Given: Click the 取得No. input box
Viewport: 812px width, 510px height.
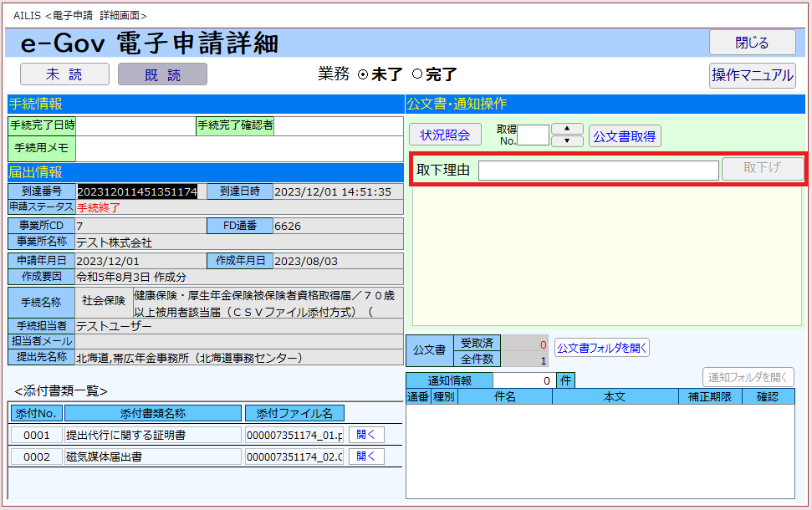Looking at the screenshot, I should point(534,135).
